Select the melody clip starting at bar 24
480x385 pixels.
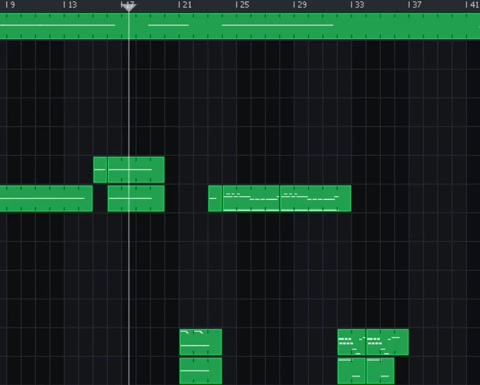point(251,199)
